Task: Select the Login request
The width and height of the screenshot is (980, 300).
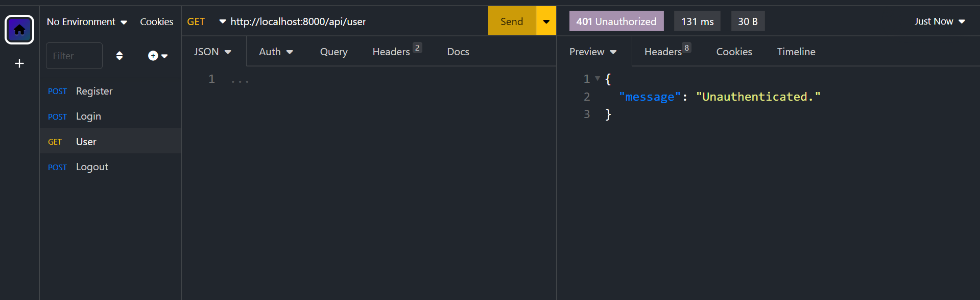Action: [88, 116]
